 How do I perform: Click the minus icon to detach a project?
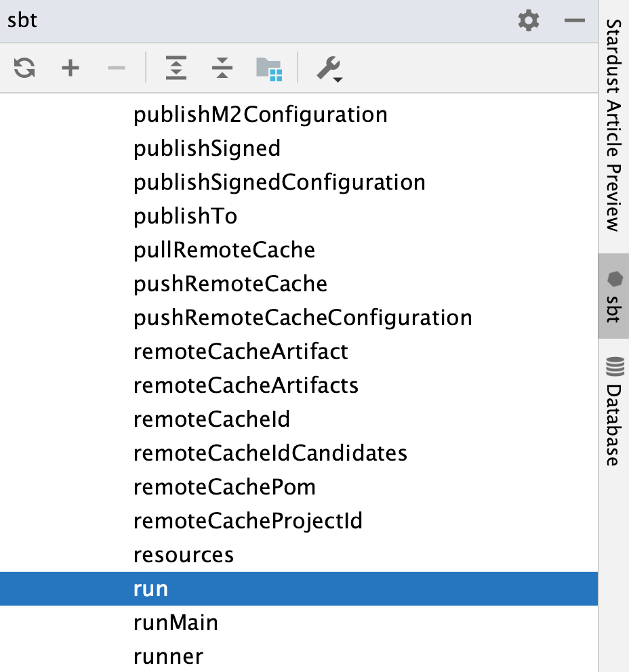click(x=115, y=68)
